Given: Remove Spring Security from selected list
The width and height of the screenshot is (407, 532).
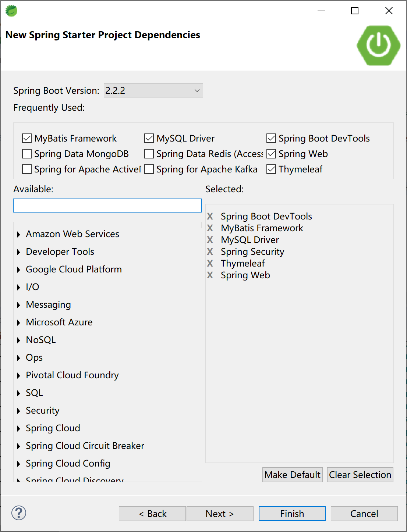Looking at the screenshot, I should 210,251.
